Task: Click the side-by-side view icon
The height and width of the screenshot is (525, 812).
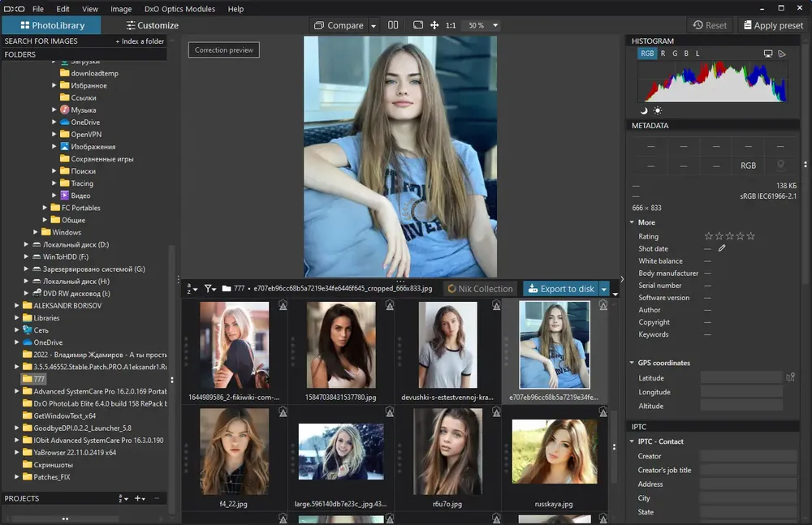Action: click(393, 25)
